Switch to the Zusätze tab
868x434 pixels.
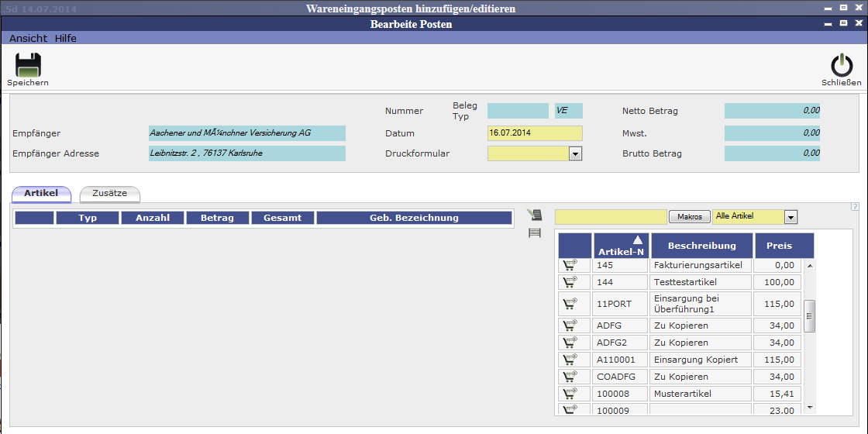pyautogui.click(x=109, y=193)
